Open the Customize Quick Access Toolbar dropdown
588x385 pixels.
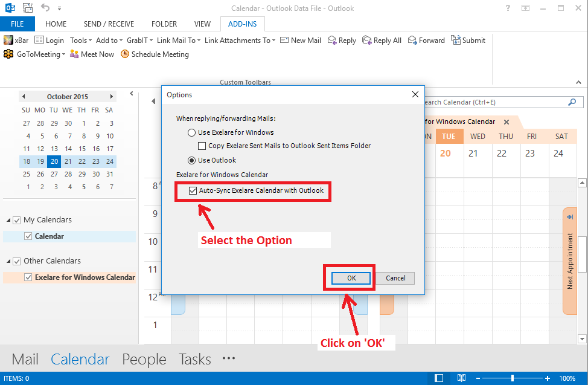[59, 8]
